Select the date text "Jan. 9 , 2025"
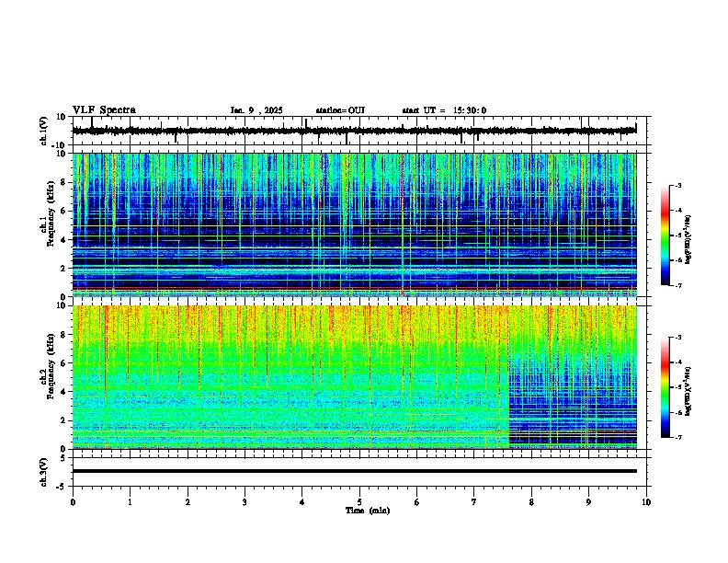The width and height of the screenshot is (728, 563). [256, 110]
